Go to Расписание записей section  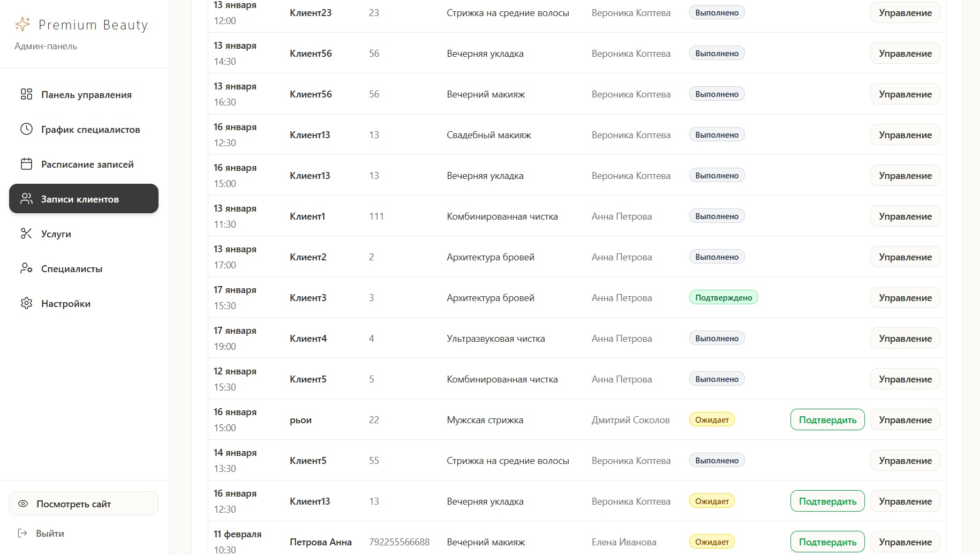pos(87,164)
